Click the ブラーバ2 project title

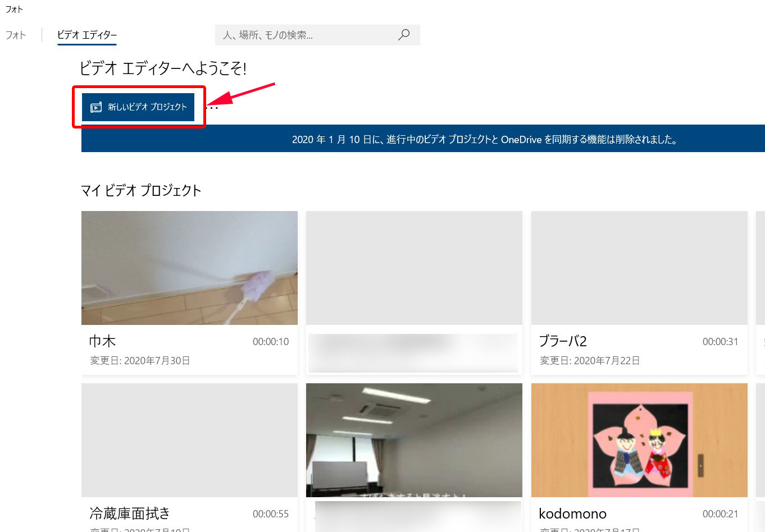pos(563,341)
